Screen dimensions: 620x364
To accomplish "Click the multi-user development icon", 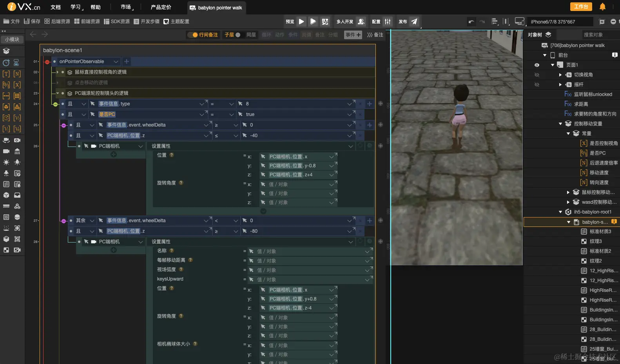I will point(361,22).
